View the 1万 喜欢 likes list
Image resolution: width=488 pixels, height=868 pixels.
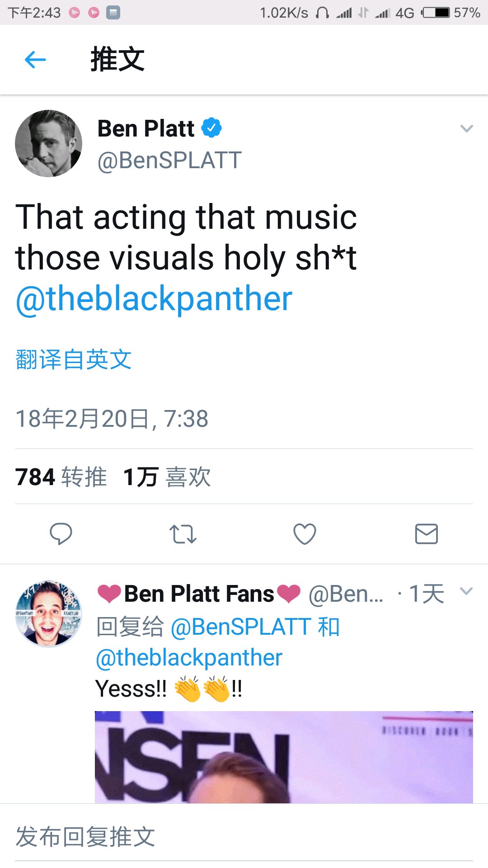click(x=167, y=477)
